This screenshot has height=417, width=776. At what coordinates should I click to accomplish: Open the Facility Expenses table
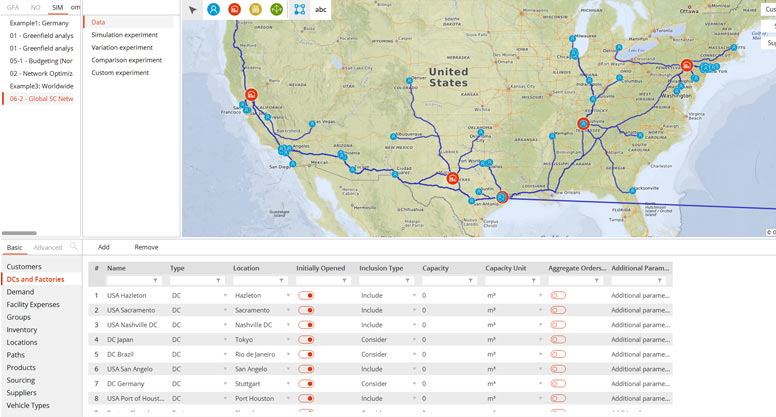pyautogui.click(x=33, y=304)
